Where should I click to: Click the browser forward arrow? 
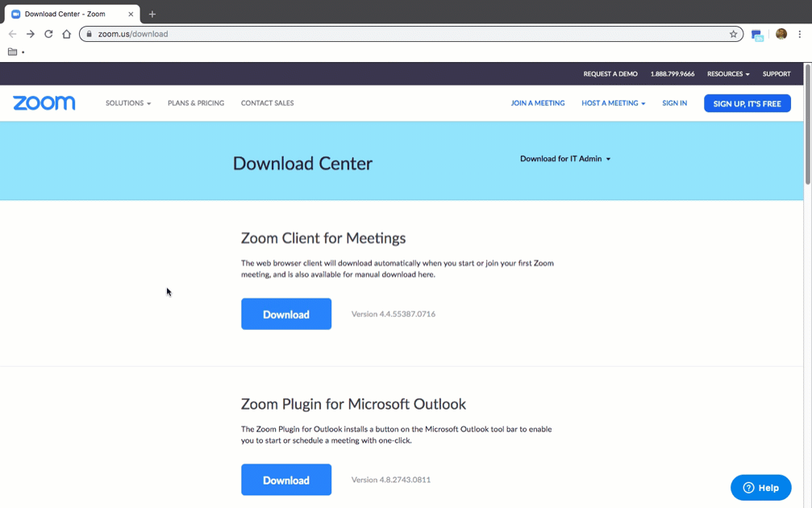(31, 34)
